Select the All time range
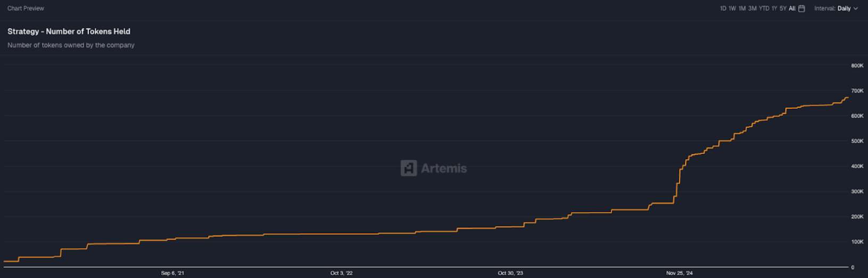Image resolution: width=868 pixels, height=278 pixels. [792, 9]
